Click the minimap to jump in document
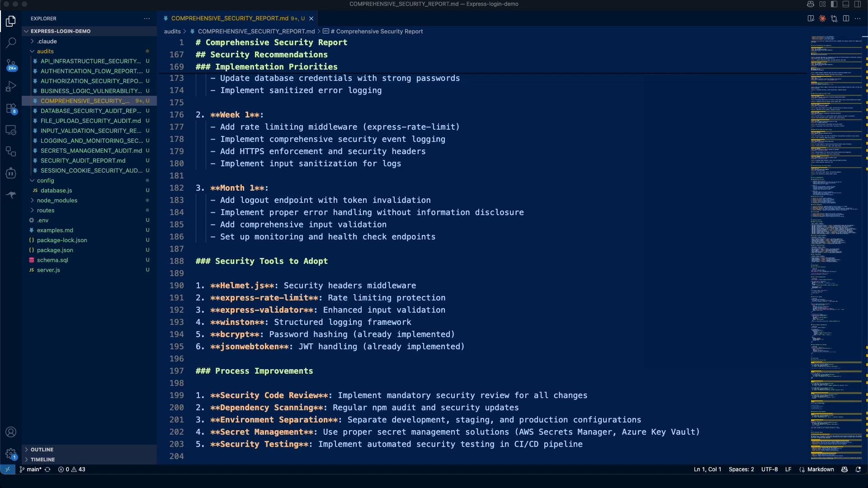 (836, 249)
